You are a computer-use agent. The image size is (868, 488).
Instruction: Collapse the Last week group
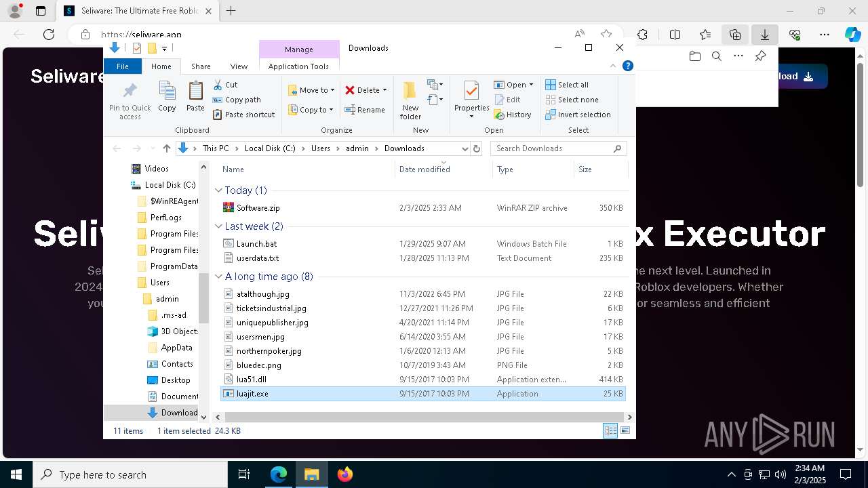(x=219, y=226)
